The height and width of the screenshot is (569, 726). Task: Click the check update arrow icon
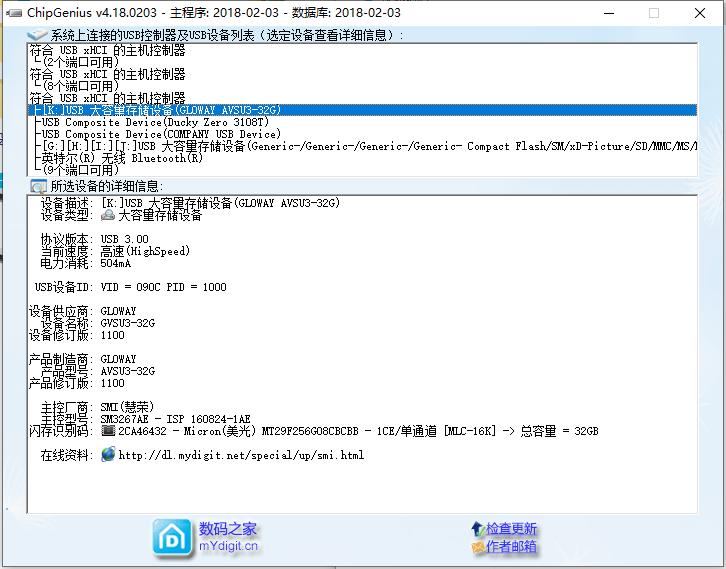coord(477,528)
